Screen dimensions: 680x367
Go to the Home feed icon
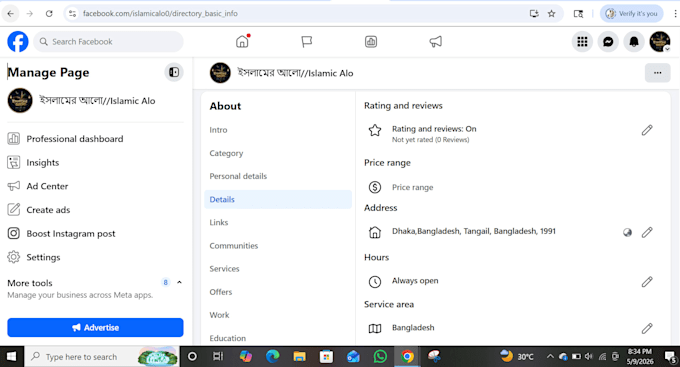click(242, 42)
